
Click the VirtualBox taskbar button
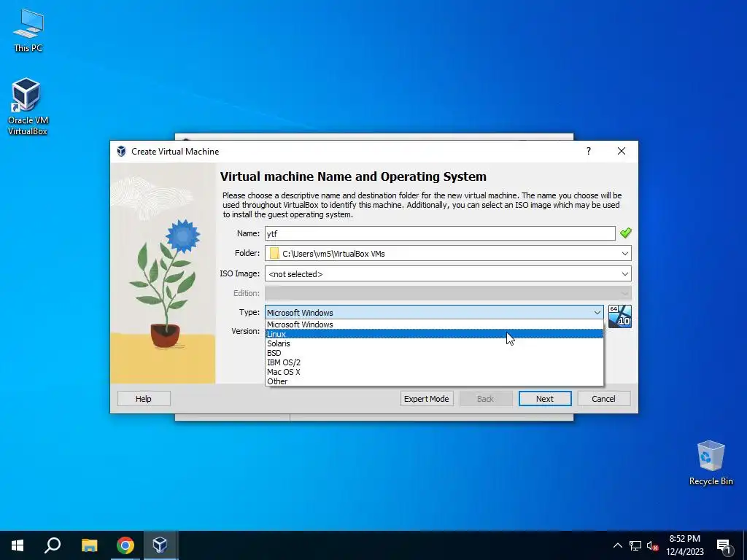click(x=160, y=545)
